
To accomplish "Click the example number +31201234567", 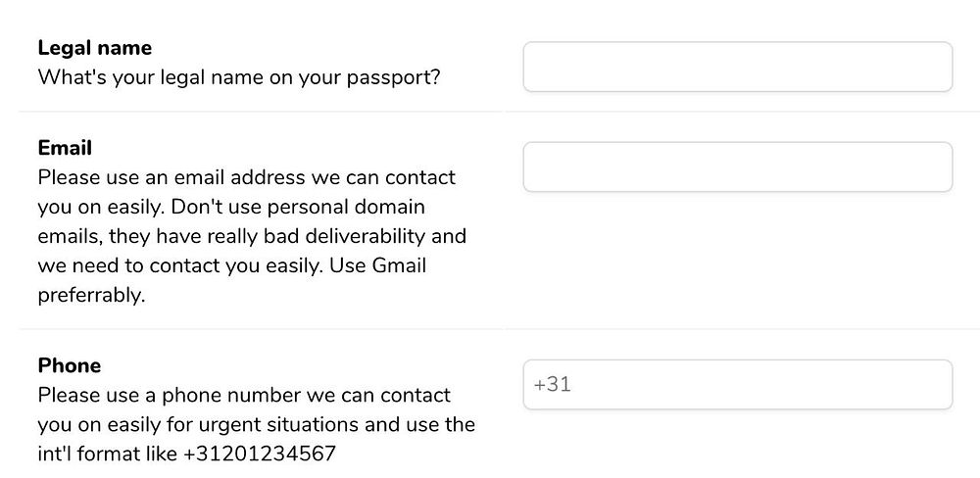I will click(259, 454).
